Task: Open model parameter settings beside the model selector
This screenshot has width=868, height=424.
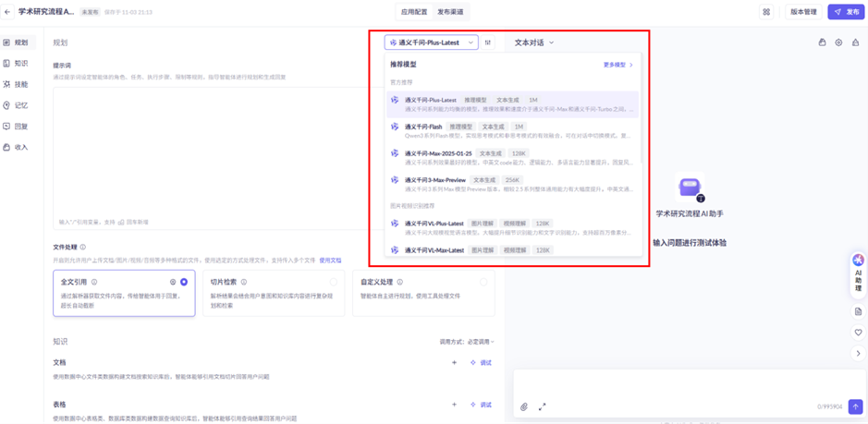Action: (x=488, y=42)
